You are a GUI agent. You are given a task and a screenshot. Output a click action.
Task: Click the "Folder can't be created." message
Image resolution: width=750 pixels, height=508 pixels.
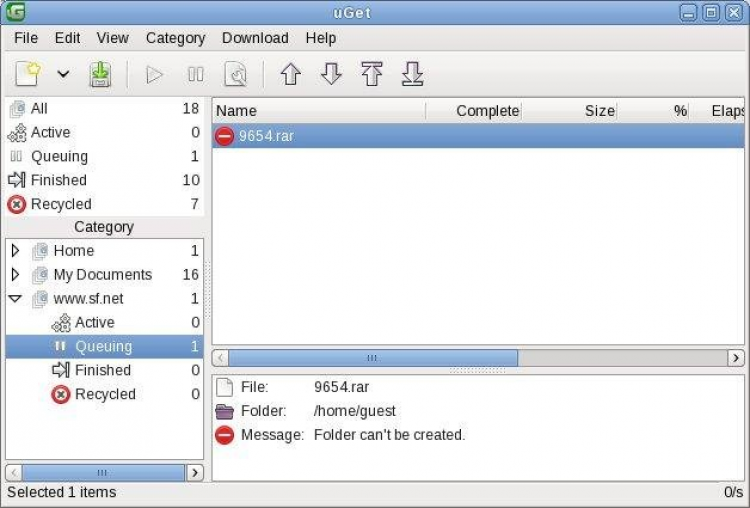(389, 435)
